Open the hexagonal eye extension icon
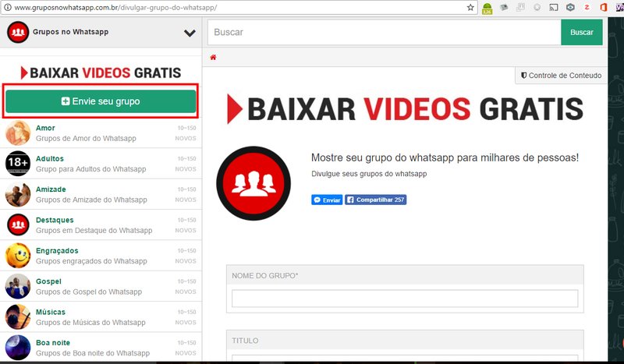The image size is (624, 364). pyautogui.click(x=570, y=8)
